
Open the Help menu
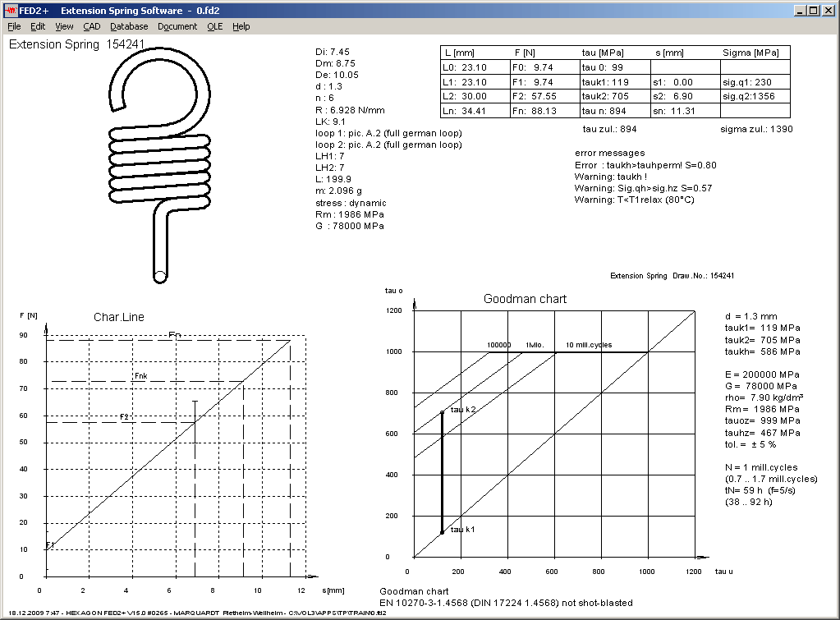pyautogui.click(x=241, y=26)
